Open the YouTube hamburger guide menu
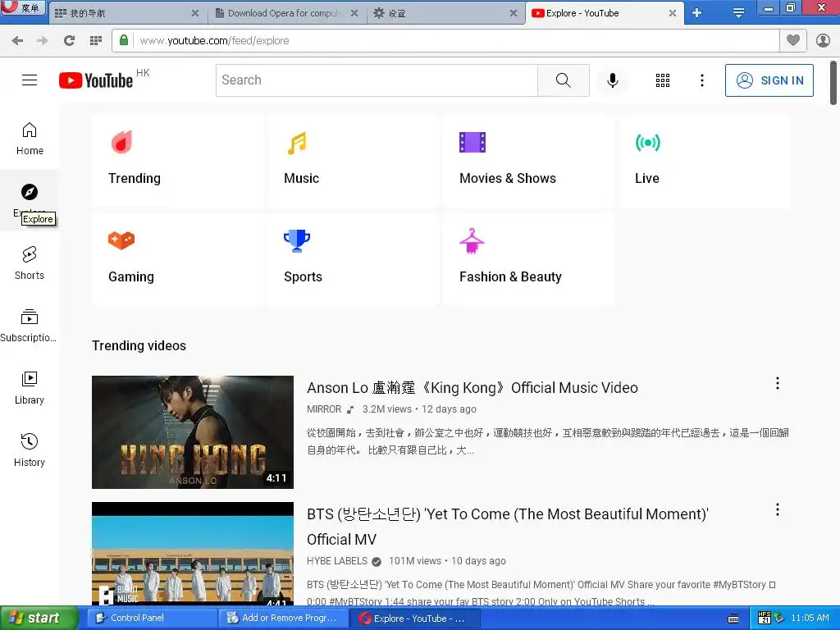The image size is (840, 630). [x=30, y=80]
